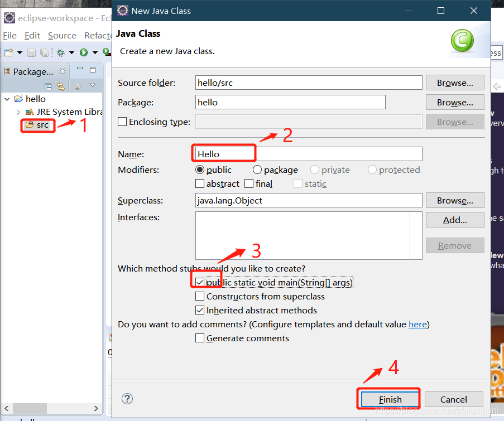Viewport: 504px width, 421px height.
Task: Click the Cancel button
Action: click(x=454, y=399)
